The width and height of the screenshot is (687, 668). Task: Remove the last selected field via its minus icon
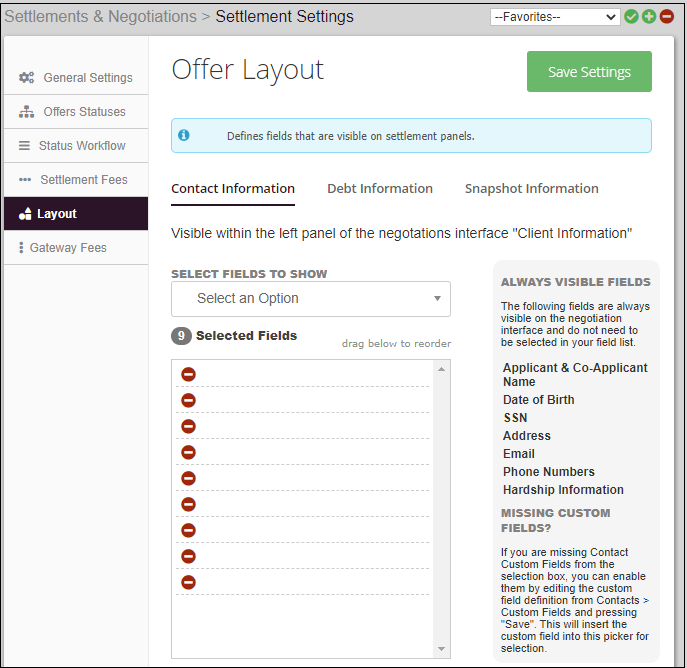click(x=188, y=582)
